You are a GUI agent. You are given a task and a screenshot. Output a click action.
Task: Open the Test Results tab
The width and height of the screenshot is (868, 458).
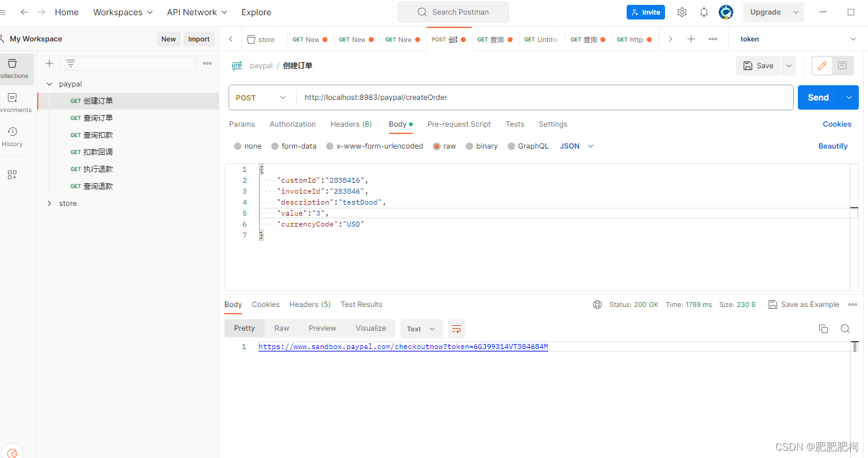pyautogui.click(x=361, y=305)
